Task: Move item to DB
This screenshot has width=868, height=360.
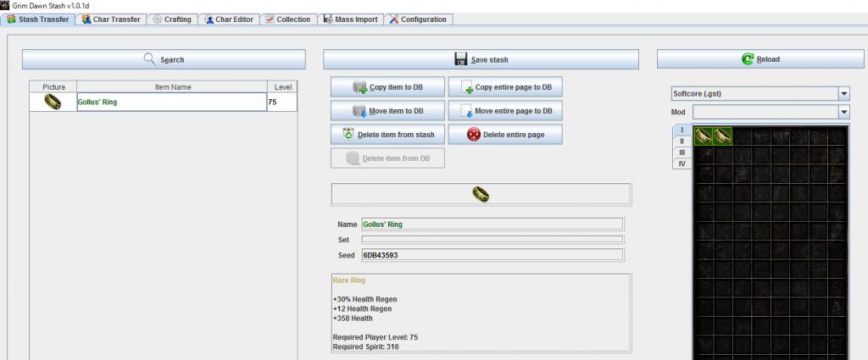Action: point(387,111)
